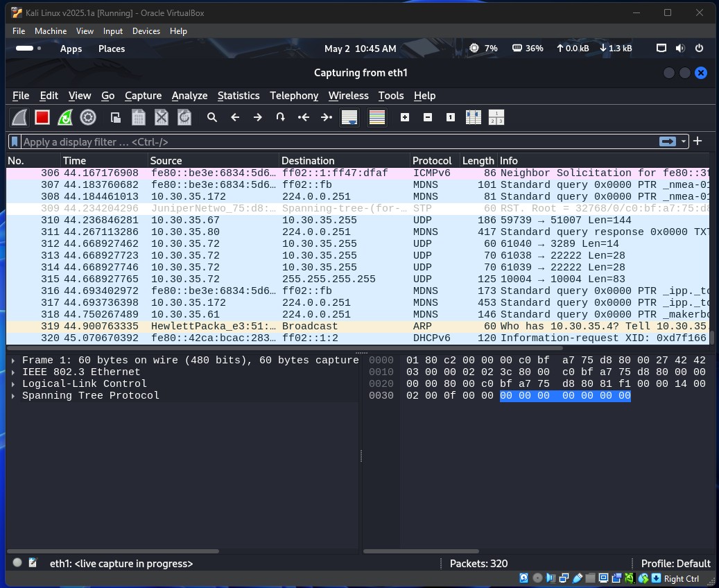Click the resize columns to content icon
Screen dimensions: 719x588
click(x=474, y=118)
